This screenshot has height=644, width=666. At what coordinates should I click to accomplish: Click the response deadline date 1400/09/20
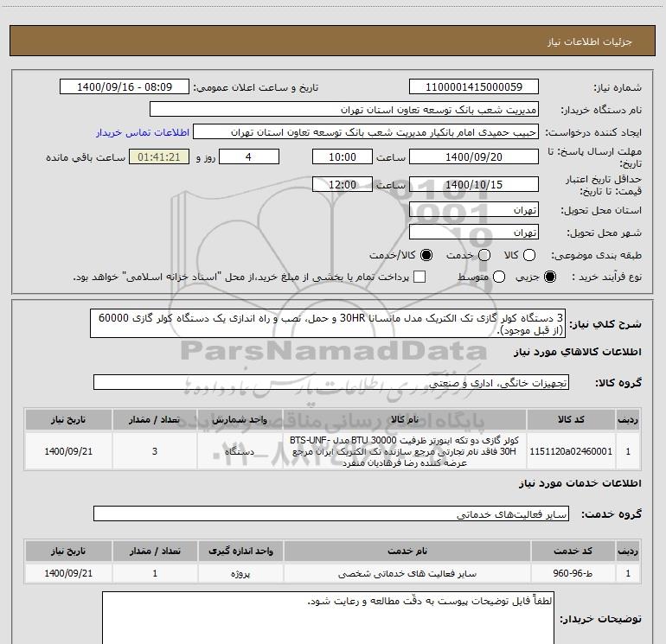(474, 156)
